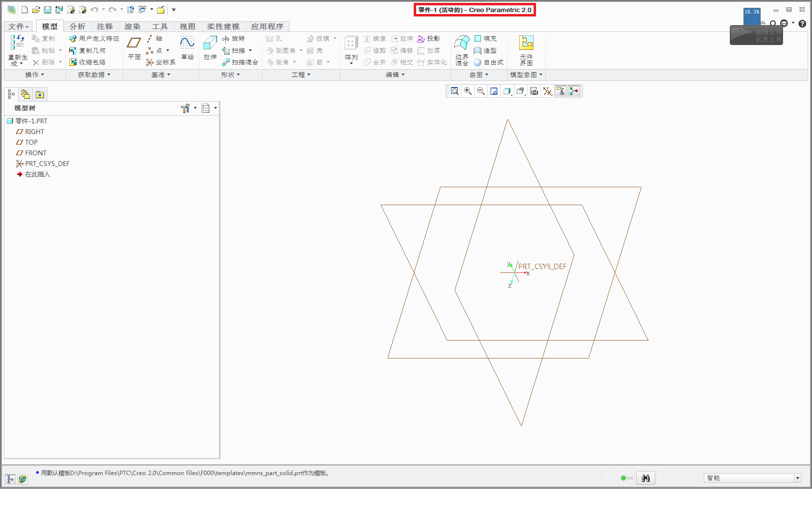The width and height of the screenshot is (812, 508).
Task: Expand the 工程 group dropdown
Action: pos(301,75)
